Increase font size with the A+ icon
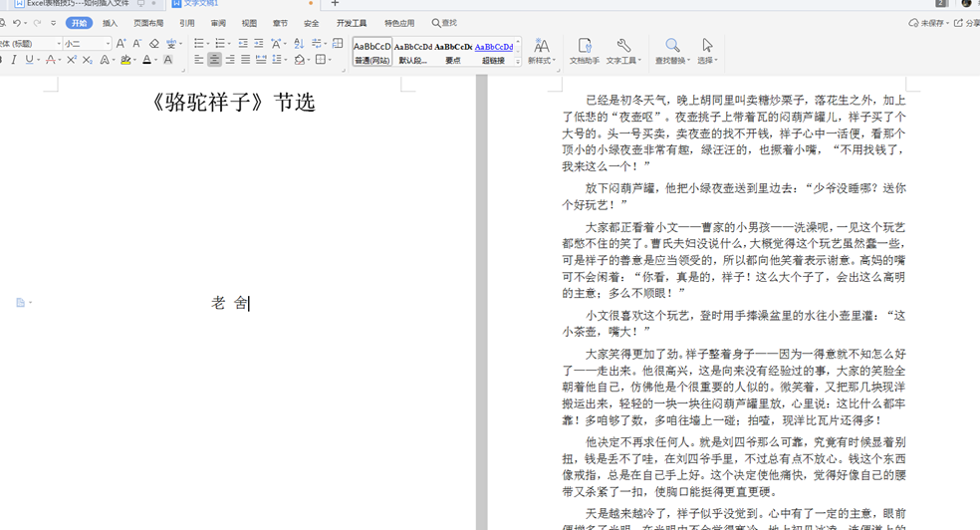Screen dimensions: 980x530 coord(122,43)
